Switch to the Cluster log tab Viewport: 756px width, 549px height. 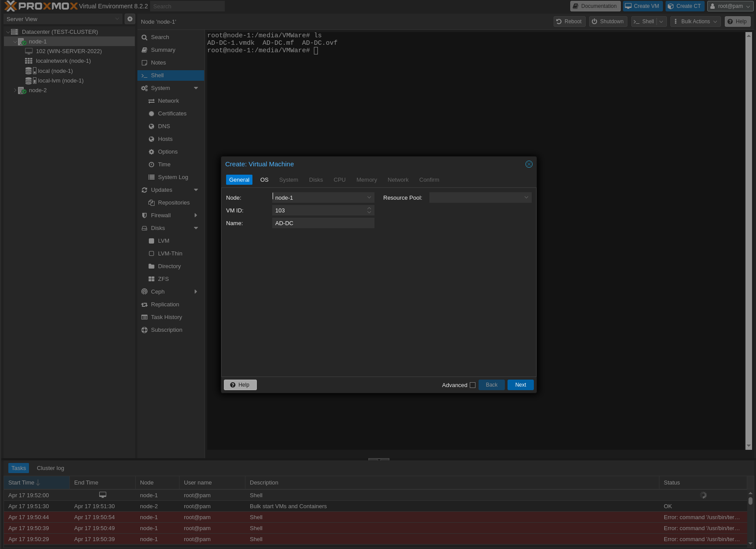tap(50, 468)
